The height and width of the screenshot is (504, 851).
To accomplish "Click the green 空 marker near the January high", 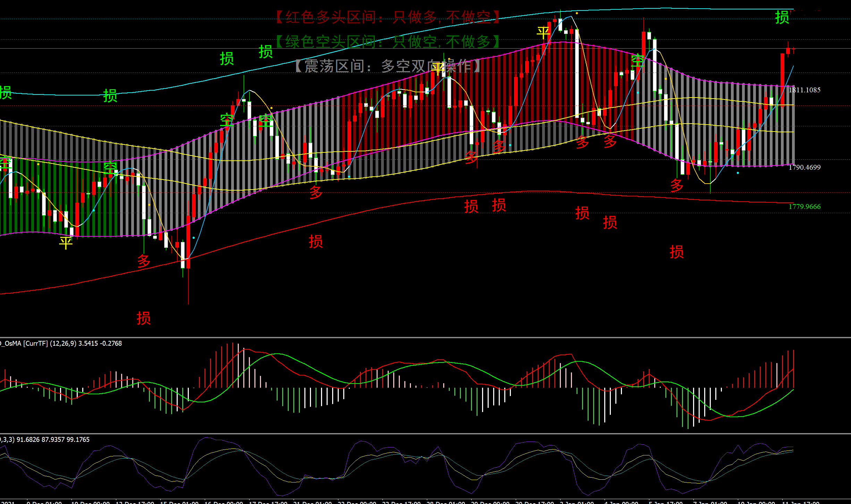I will pos(638,61).
